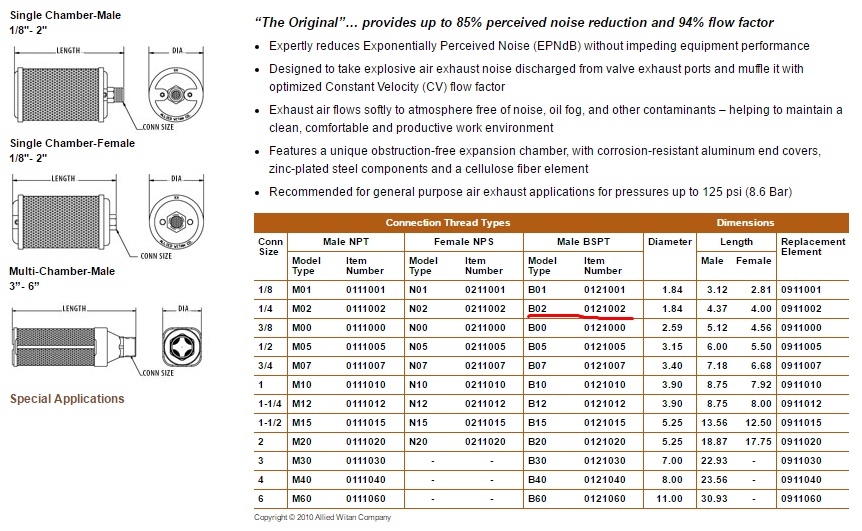Select female length value 7.92
The width and height of the screenshot is (862, 531).
(x=761, y=385)
